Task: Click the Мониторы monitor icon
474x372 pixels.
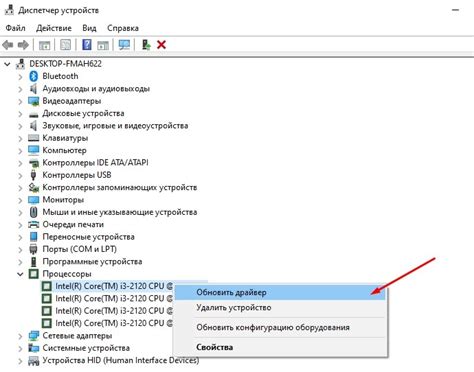Action: tap(34, 200)
